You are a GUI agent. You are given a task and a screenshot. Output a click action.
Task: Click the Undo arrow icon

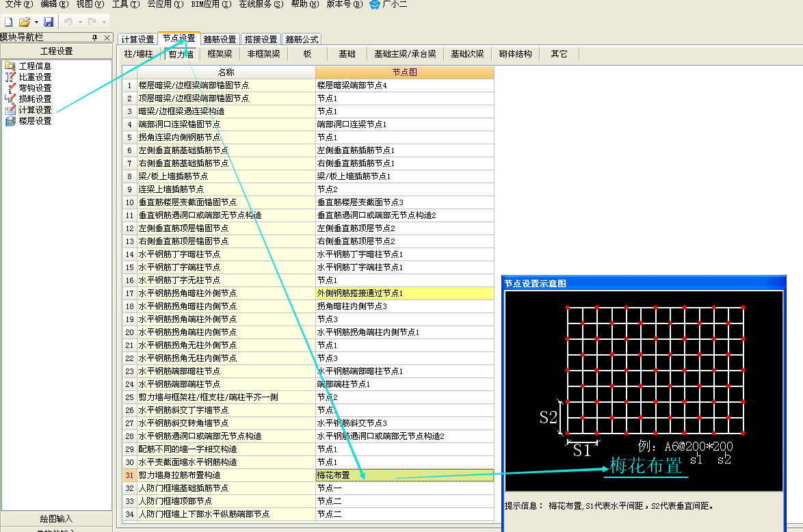pos(68,22)
